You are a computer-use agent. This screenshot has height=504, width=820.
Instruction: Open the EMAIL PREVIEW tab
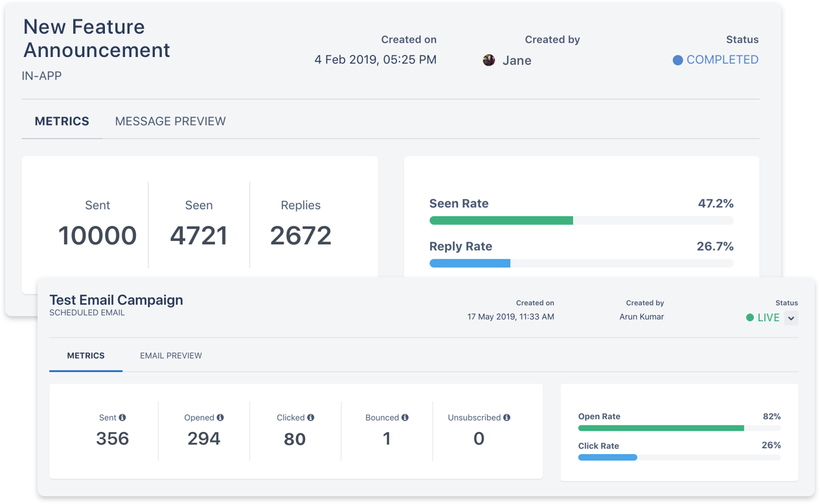171,356
